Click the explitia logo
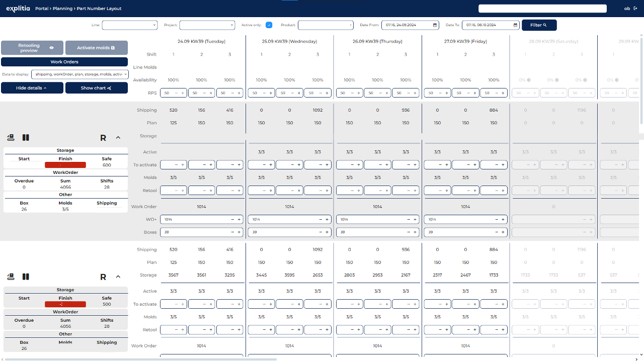 click(18, 9)
